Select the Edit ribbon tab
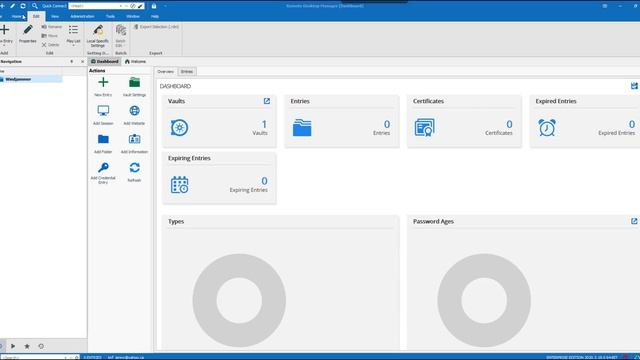Screen dimensions: 640x360 point(36,16)
